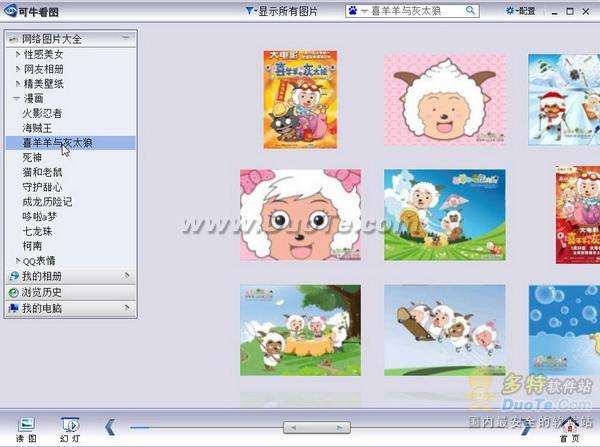Choose 猫和老鼠 from the list
Screen dimensions: 600x447
pos(42,172)
